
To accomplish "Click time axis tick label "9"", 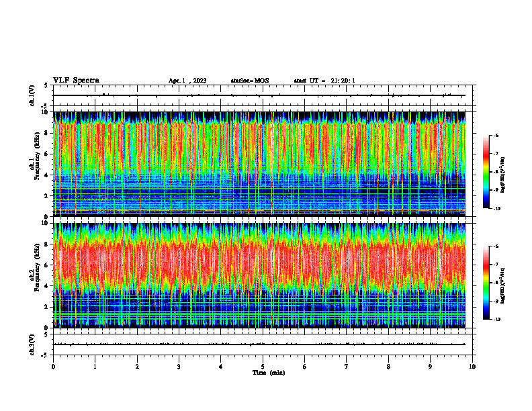I will coord(430,367).
